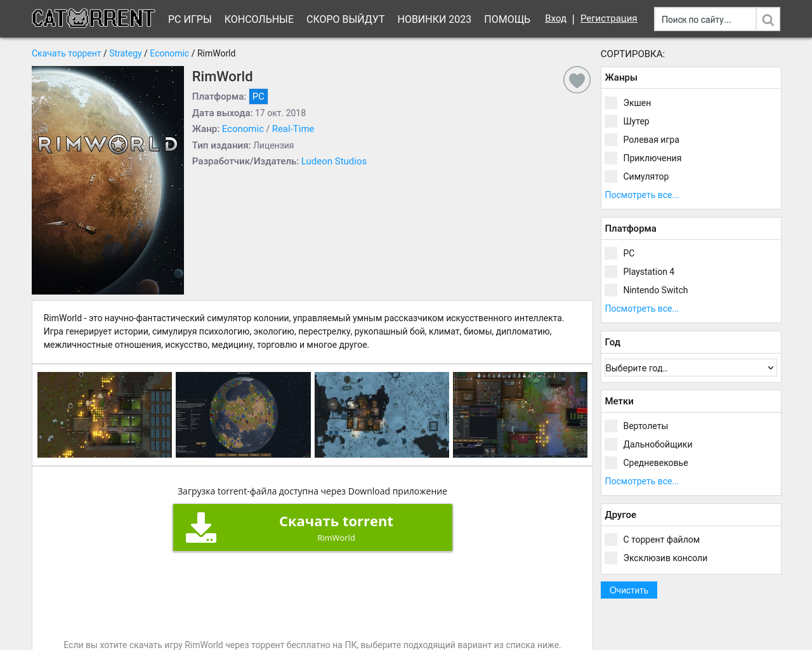812x650 pixels.
Task: Open snowy base screenshot
Action: (x=382, y=415)
